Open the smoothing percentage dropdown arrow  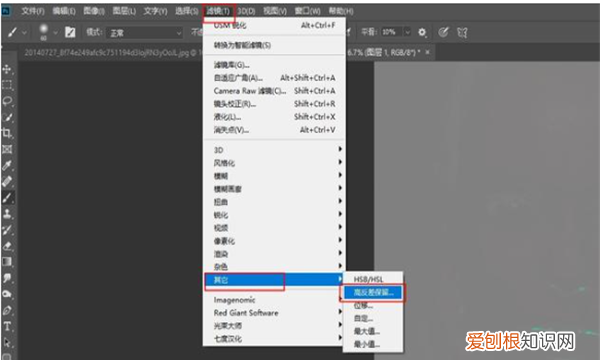click(x=408, y=32)
